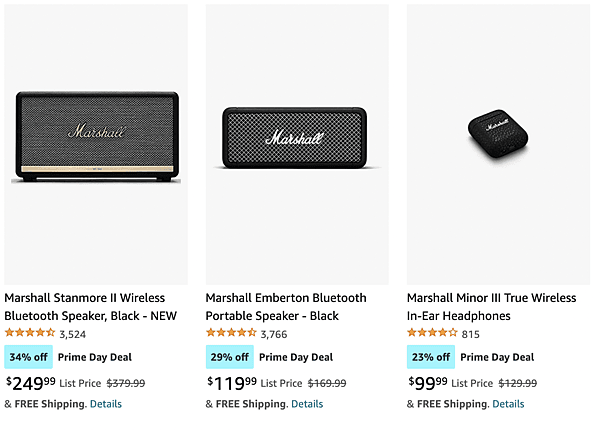Click the star rating for Stanmore II
This screenshot has height=434, width=600.
coord(30,333)
